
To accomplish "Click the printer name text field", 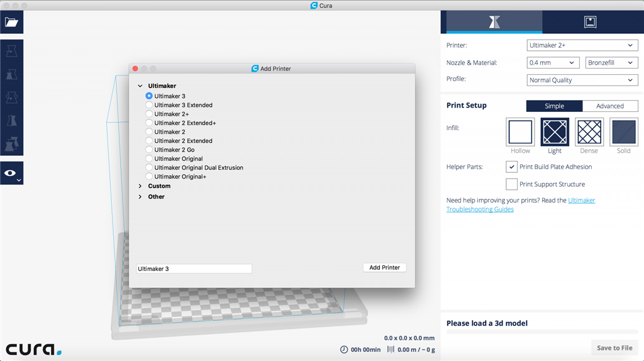I will (194, 269).
